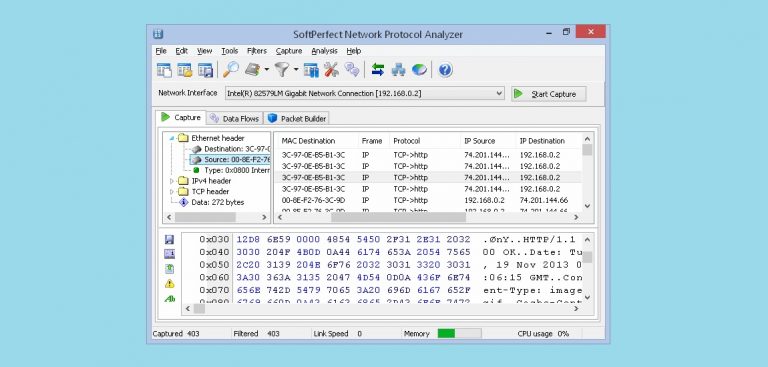Open the dropdown arrow next to the book icon
768x367 pixels.
pos(266,70)
